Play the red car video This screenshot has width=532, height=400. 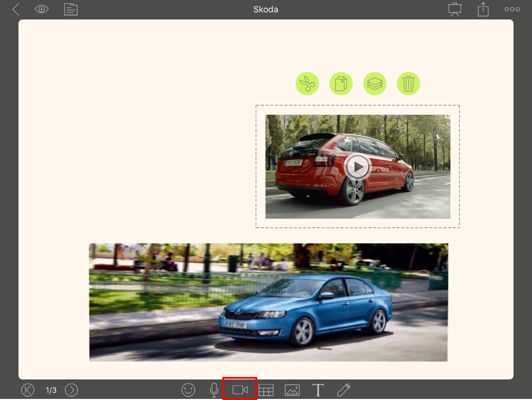(358, 167)
